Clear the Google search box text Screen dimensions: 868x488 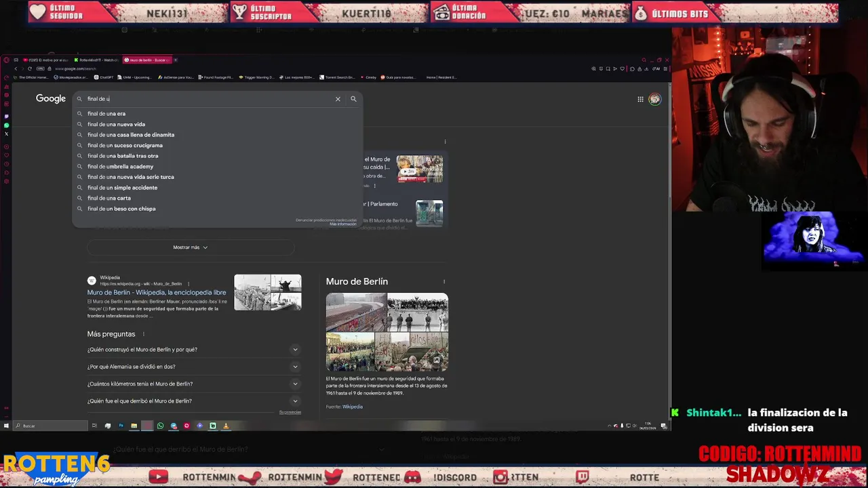point(338,99)
